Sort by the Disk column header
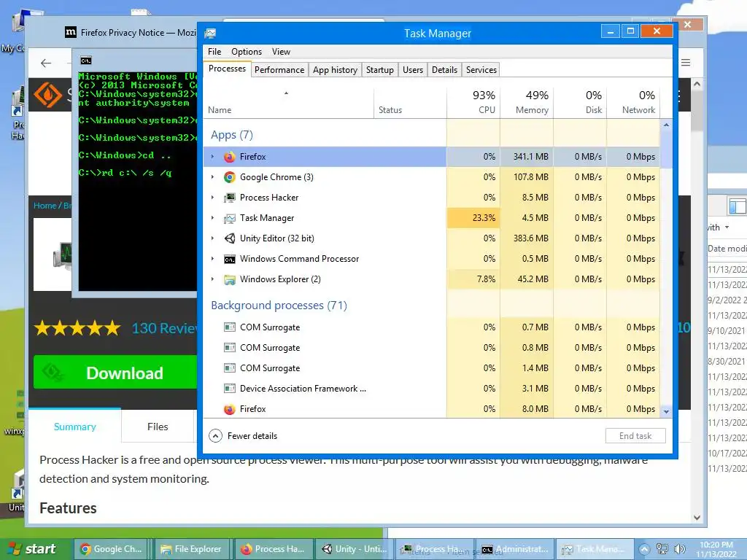Viewport: 747px width, 560px height. (x=580, y=102)
